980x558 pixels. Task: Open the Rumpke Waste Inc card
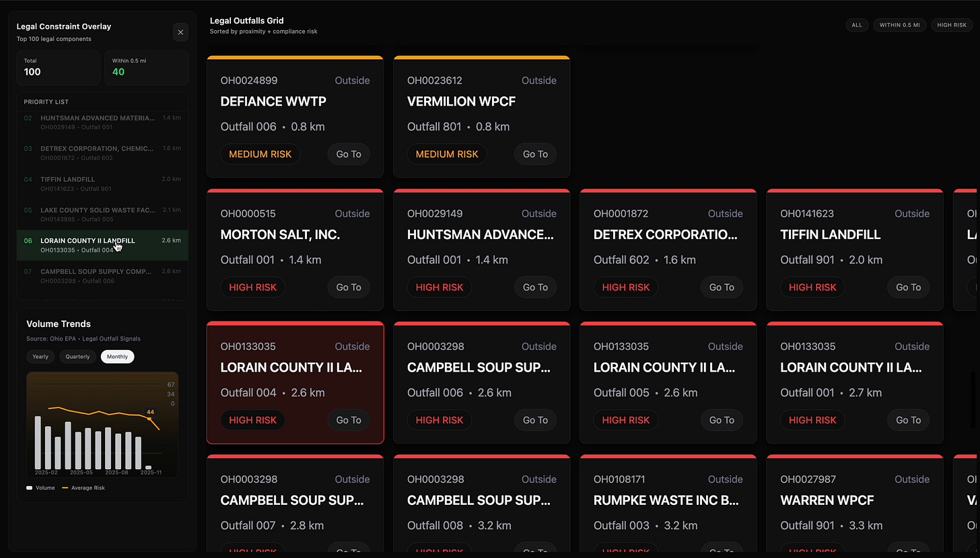click(x=668, y=503)
